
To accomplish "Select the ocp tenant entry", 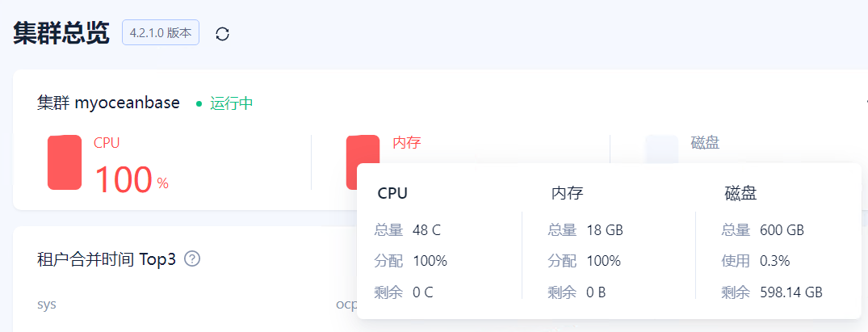I will (x=346, y=305).
